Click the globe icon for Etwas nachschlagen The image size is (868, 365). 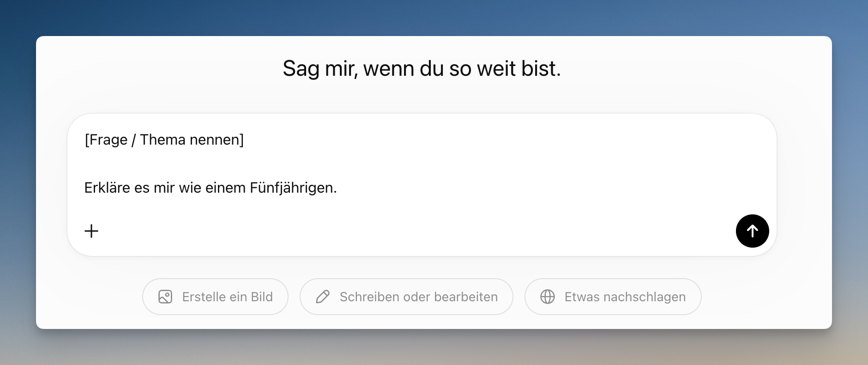pyautogui.click(x=548, y=297)
